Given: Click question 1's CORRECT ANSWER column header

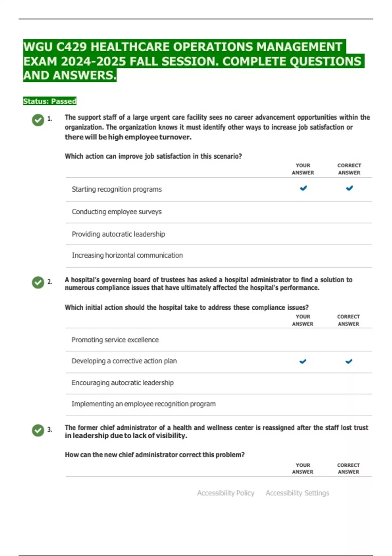Looking at the screenshot, I should [x=349, y=169].
